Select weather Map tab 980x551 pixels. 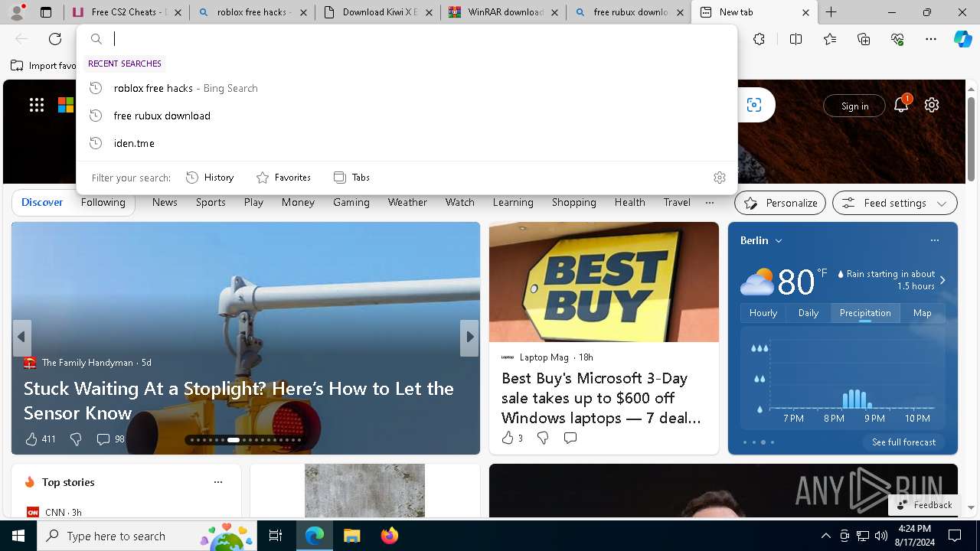(x=923, y=312)
